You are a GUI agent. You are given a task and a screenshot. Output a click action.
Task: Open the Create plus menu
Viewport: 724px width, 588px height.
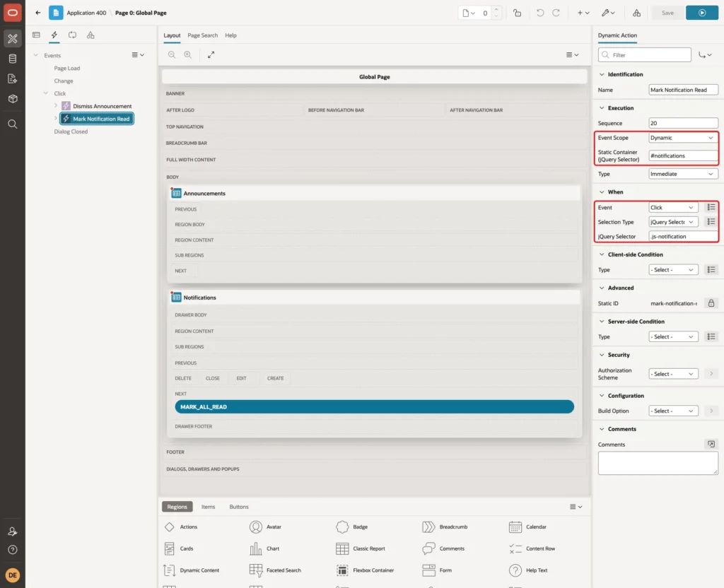(x=583, y=13)
